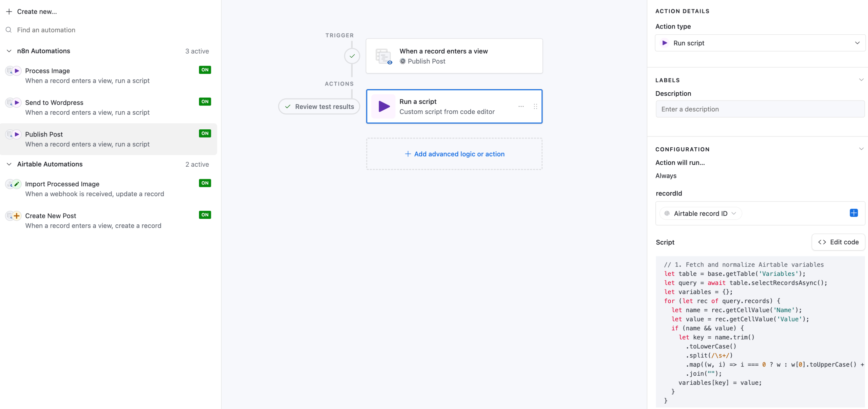868x409 pixels.
Task: Click the Review test results button
Action: (x=319, y=107)
